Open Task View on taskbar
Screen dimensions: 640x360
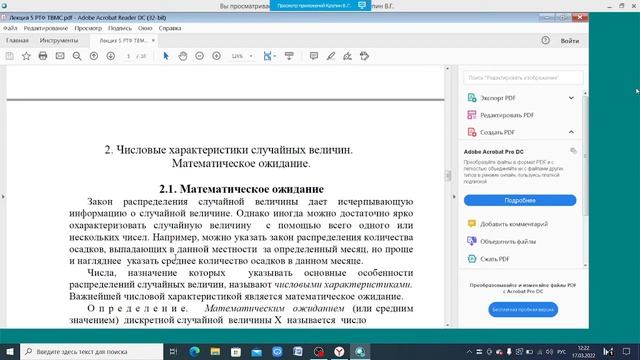pyautogui.click(x=173, y=351)
